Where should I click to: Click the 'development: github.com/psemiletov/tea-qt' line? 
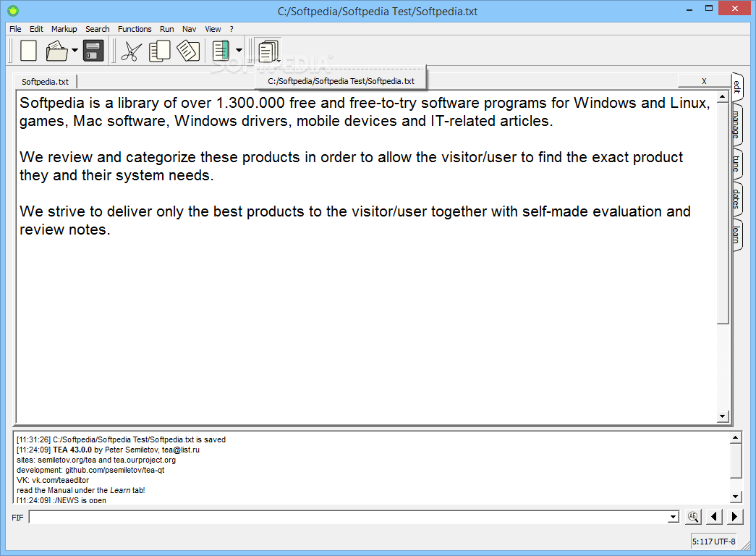click(90, 470)
